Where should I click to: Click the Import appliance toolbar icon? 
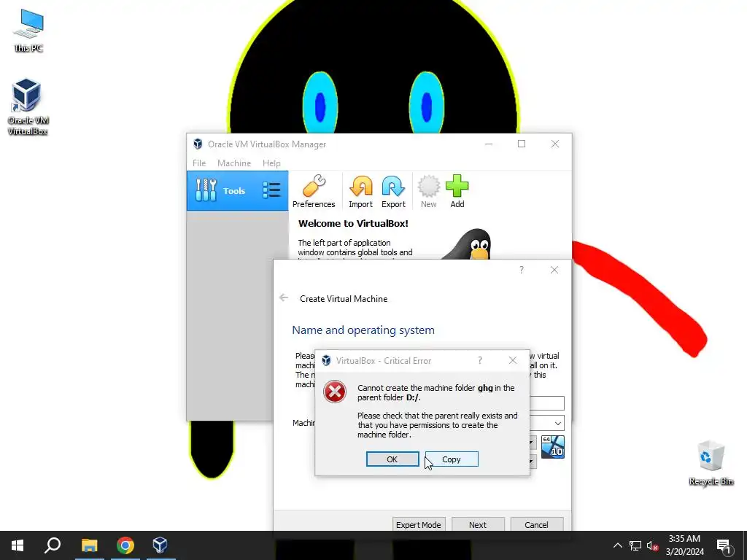tap(360, 191)
